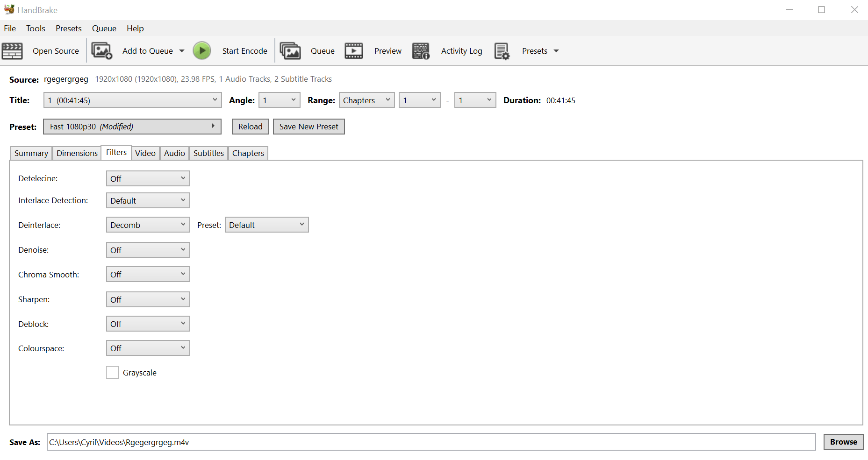Open the Queue menu in menu bar
The height and width of the screenshot is (460, 868).
[104, 28]
